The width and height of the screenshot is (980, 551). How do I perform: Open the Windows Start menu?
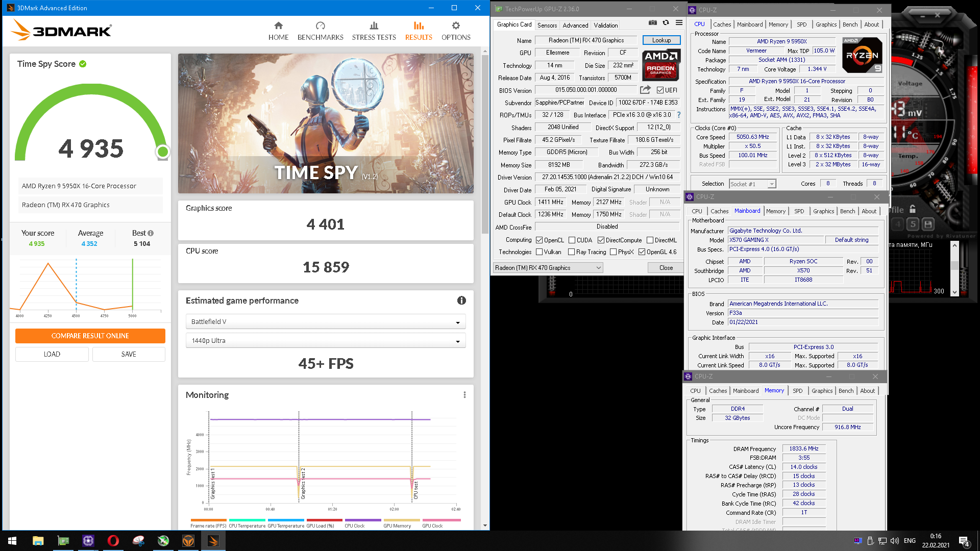(x=12, y=541)
